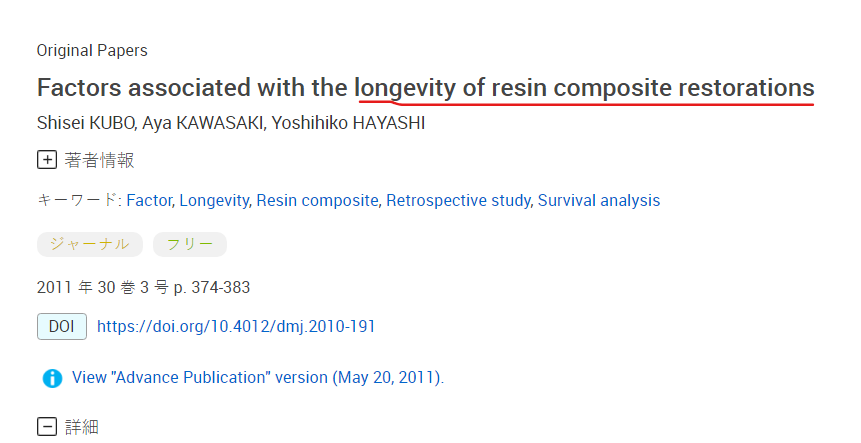Open the Retrospective study keyword
The width and height of the screenshot is (861, 443).
click(458, 200)
